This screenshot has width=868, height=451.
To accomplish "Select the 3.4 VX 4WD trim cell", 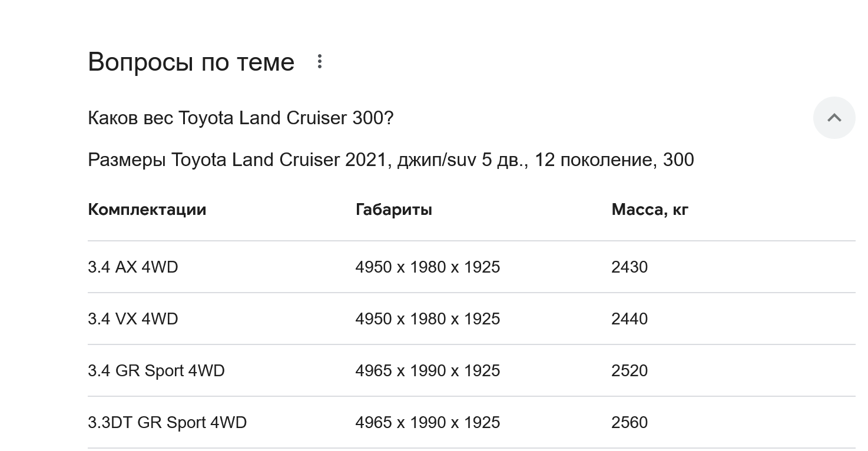I will [x=132, y=319].
